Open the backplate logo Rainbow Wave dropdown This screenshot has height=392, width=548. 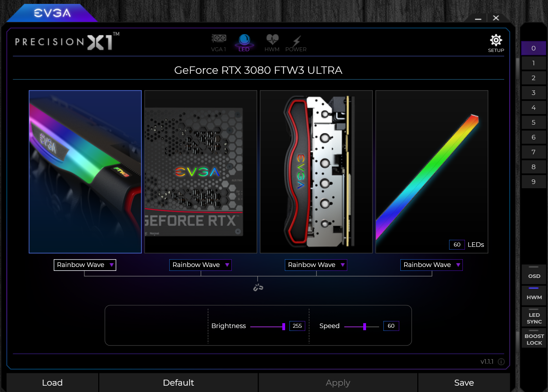200,265
